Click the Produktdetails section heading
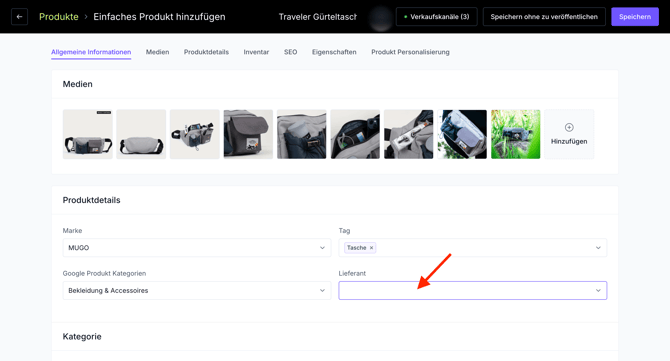Viewport: 670px width, 361px height. coord(91,200)
